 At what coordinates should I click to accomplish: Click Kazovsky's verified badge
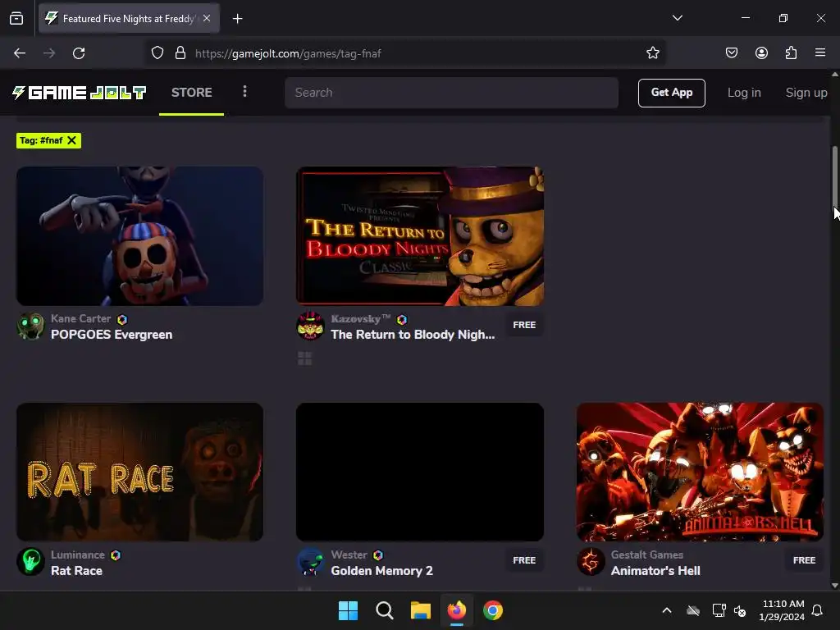[x=402, y=319]
